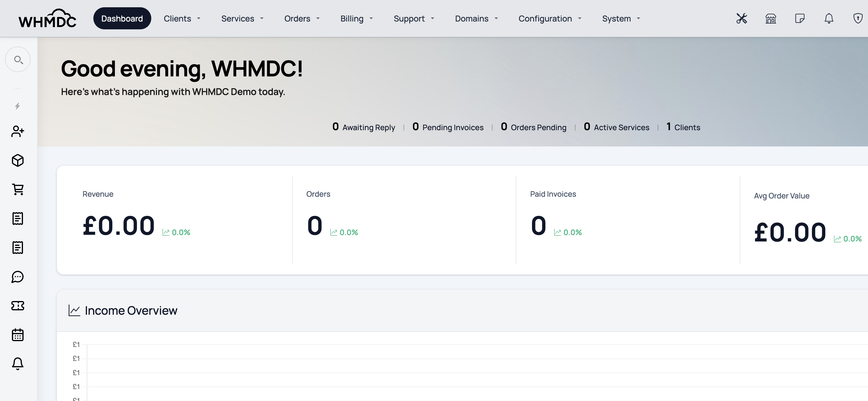Viewport: 868px width, 401px height.
Task: Open the sticky note icon
Action: point(800,19)
